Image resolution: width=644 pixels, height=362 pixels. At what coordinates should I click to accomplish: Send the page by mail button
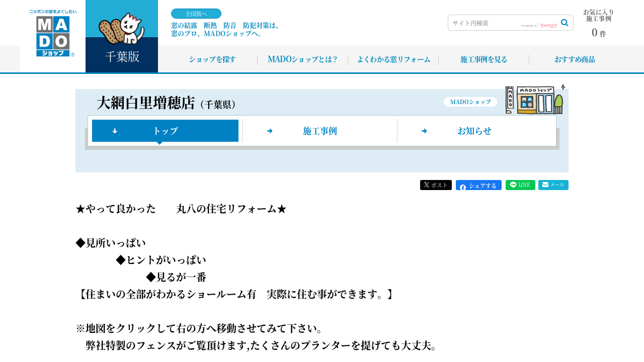pos(553,185)
